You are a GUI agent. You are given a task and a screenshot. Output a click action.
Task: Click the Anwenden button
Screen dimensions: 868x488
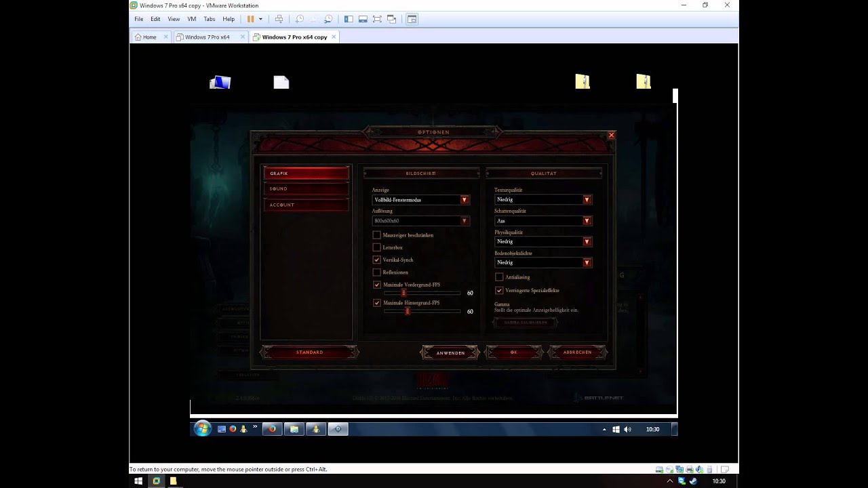point(450,352)
